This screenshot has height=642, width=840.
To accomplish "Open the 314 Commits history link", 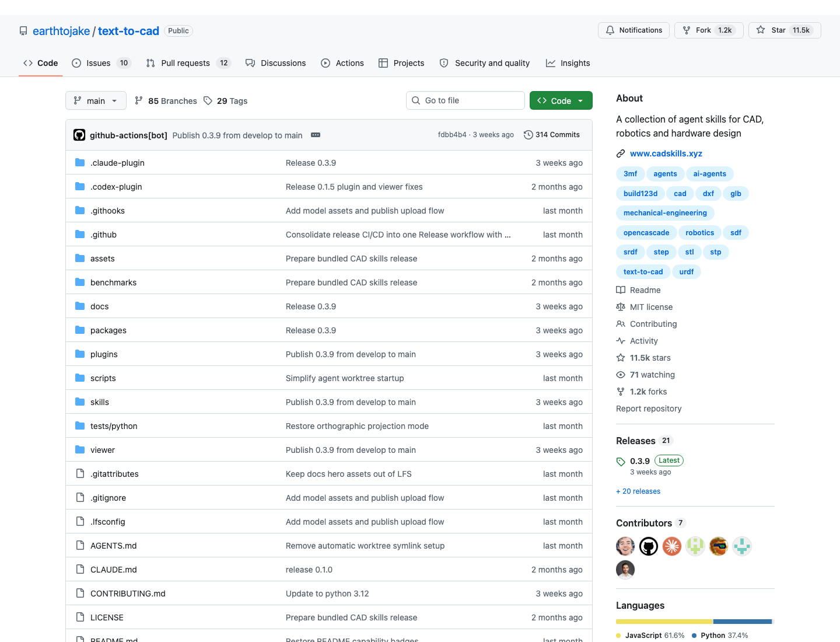I will (x=552, y=135).
